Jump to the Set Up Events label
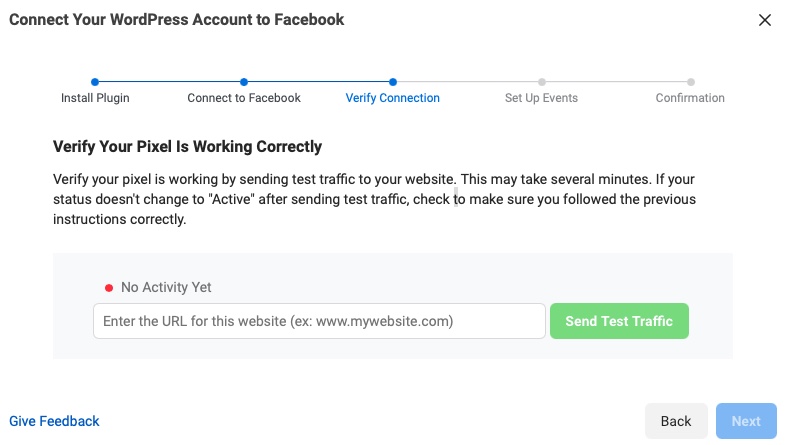This screenshot has height=445, width=789. click(x=541, y=98)
